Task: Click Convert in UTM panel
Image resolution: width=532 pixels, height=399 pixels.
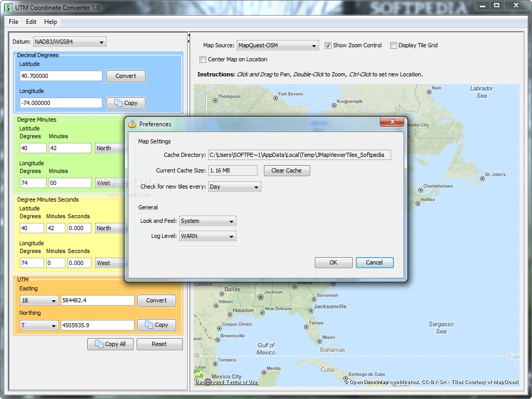Action: coord(156,300)
